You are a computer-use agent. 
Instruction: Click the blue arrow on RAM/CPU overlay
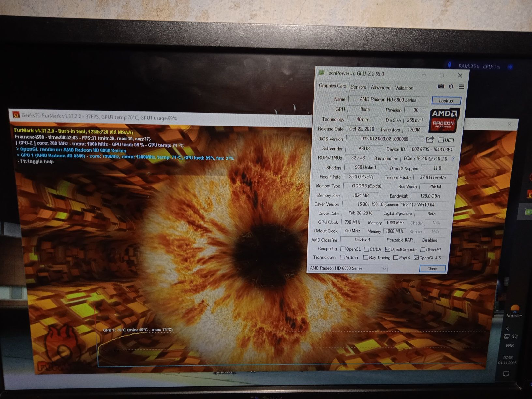pos(510,67)
